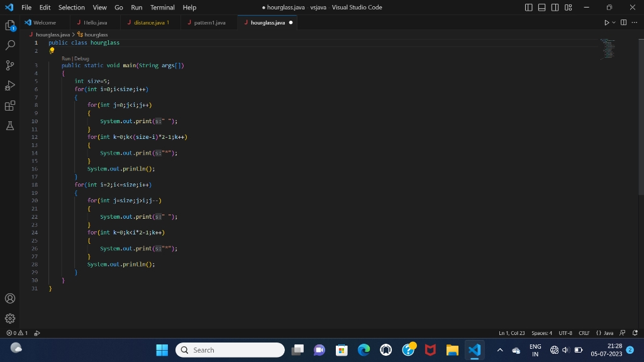
Task: Open the Explorer view in activity bar
Action: tap(10, 25)
